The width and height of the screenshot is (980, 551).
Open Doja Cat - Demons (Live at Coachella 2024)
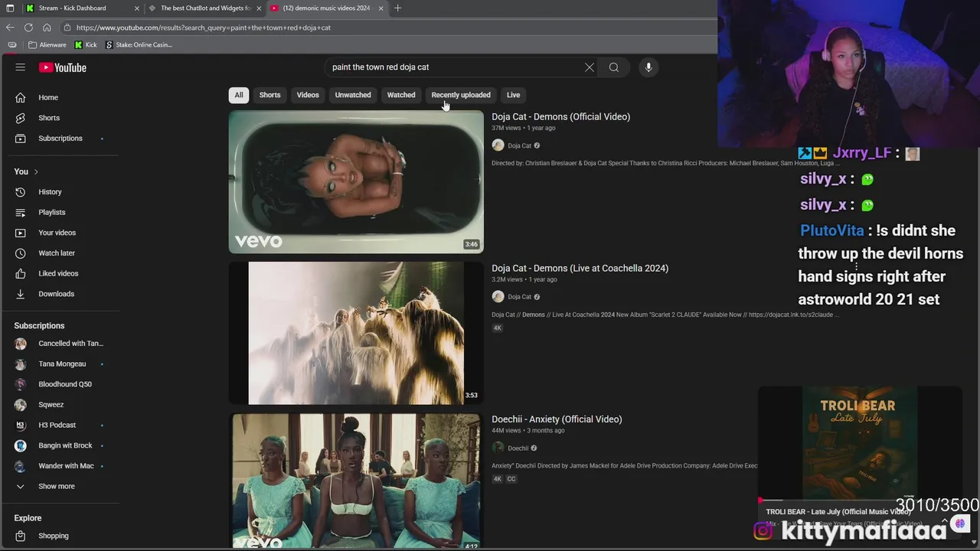point(580,269)
